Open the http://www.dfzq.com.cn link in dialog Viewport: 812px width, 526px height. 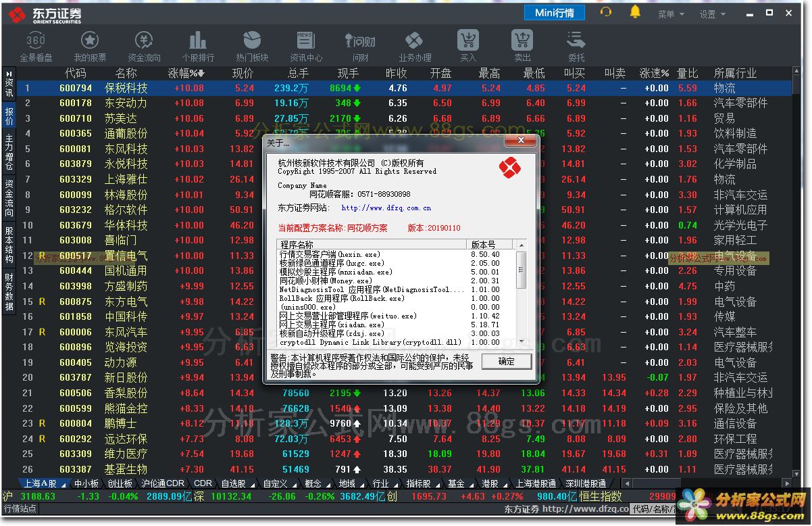pyautogui.click(x=386, y=208)
